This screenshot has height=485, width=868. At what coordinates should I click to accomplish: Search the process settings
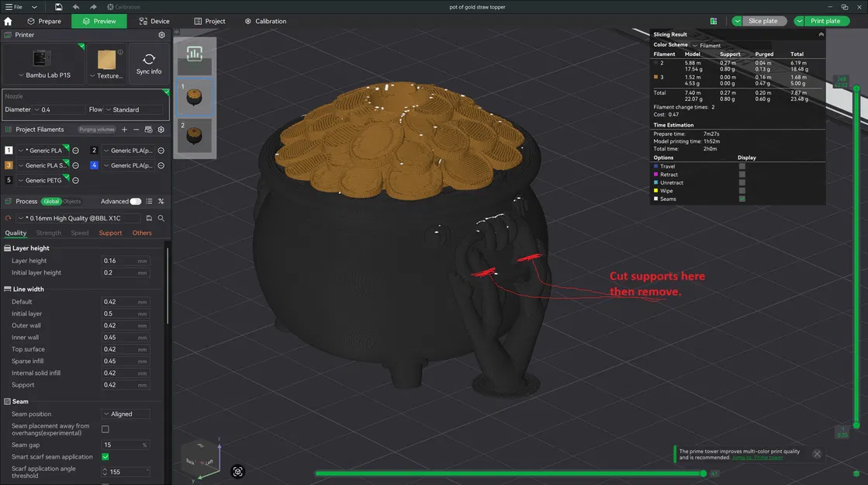point(161,218)
